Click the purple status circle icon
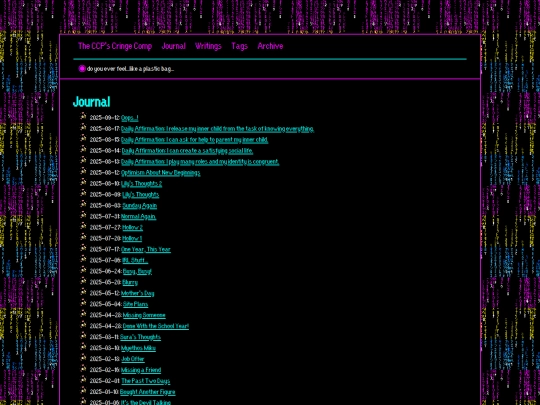Image resolution: width=540 pixels, height=405 pixels. (x=82, y=69)
